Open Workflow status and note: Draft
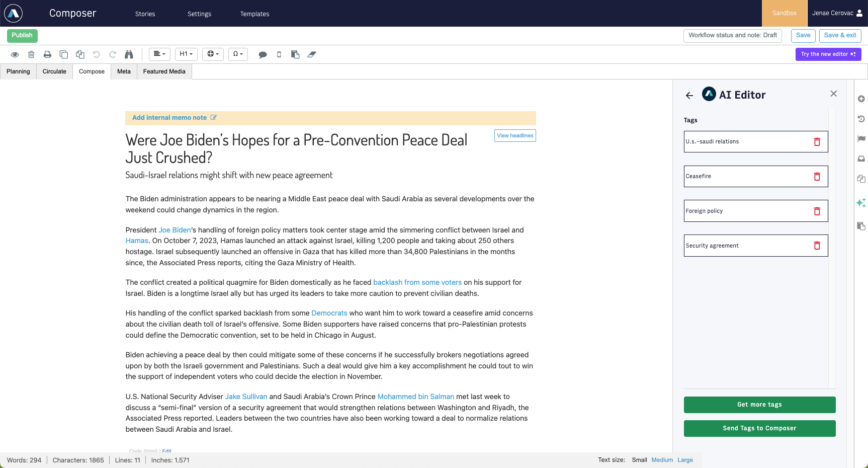Image resolution: width=868 pixels, height=468 pixels. click(733, 36)
